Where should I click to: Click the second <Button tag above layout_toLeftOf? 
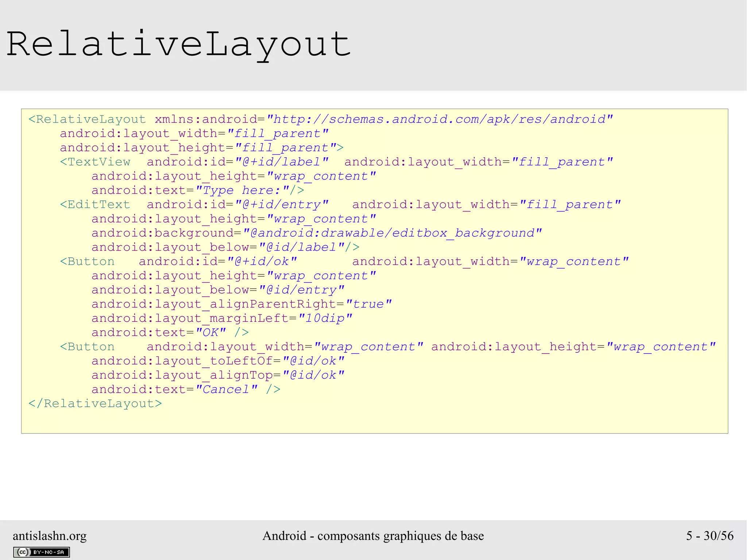pos(88,347)
